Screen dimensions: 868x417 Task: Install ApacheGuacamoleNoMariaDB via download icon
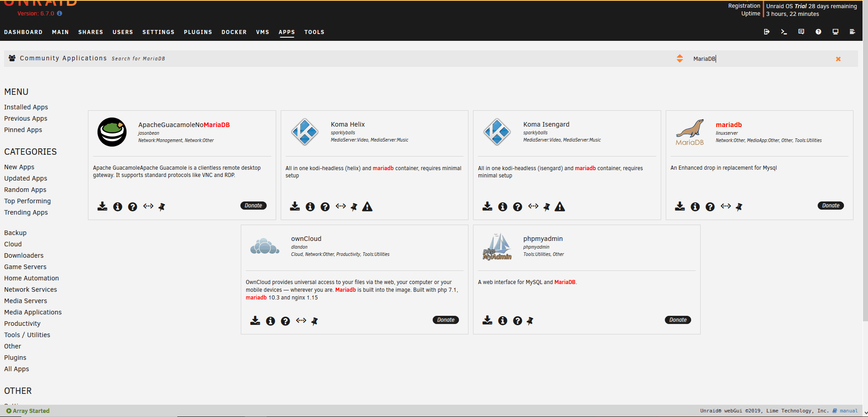[x=102, y=206]
